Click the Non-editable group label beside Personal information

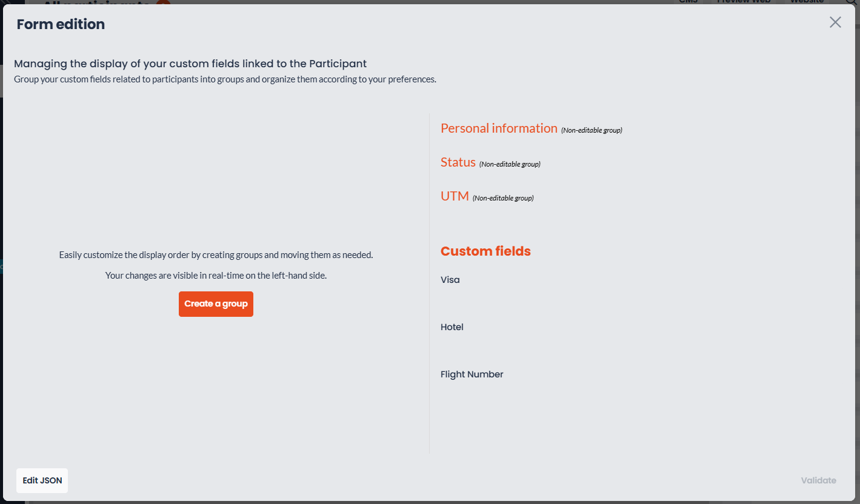coord(592,130)
